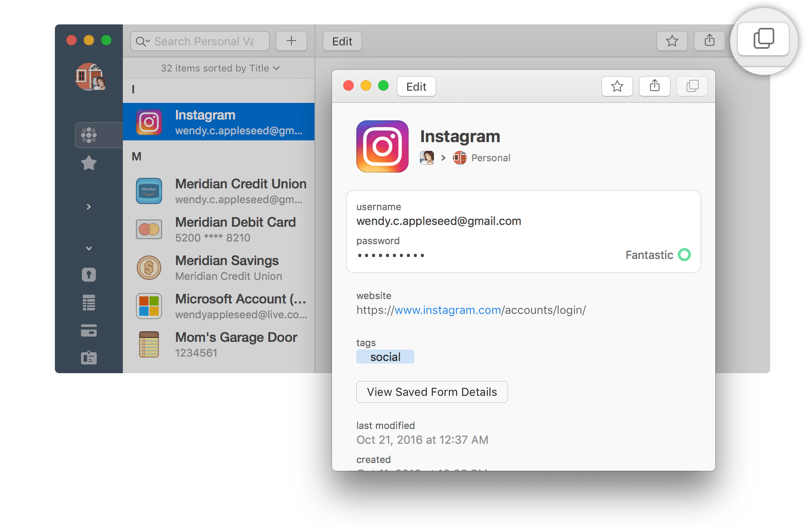The image size is (812, 531).
Task: Open the search magnifier options dropdown
Action: 143,41
